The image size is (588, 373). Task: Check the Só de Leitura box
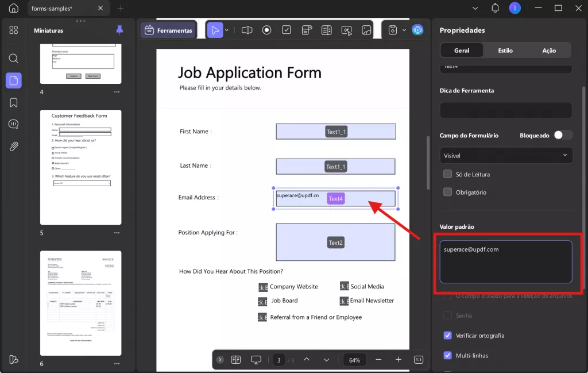click(447, 174)
